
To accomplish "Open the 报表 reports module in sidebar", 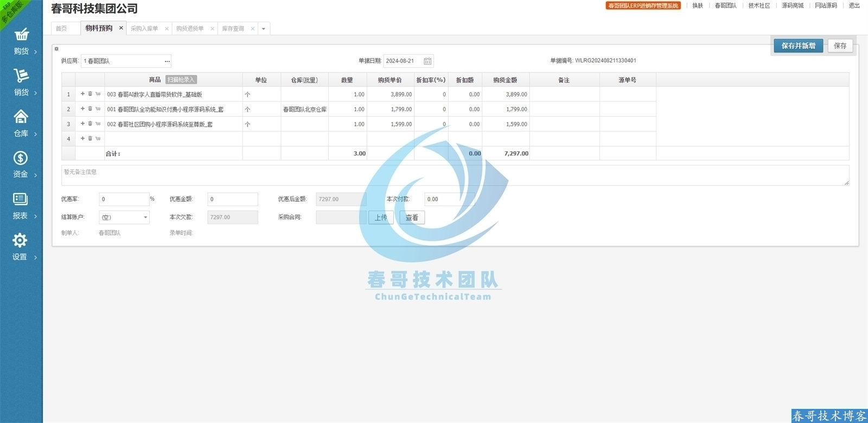I will [x=21, y=206].
